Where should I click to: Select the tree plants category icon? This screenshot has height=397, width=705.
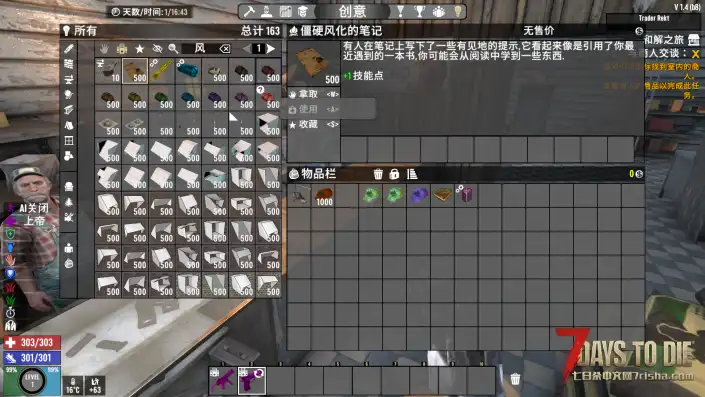69,202
